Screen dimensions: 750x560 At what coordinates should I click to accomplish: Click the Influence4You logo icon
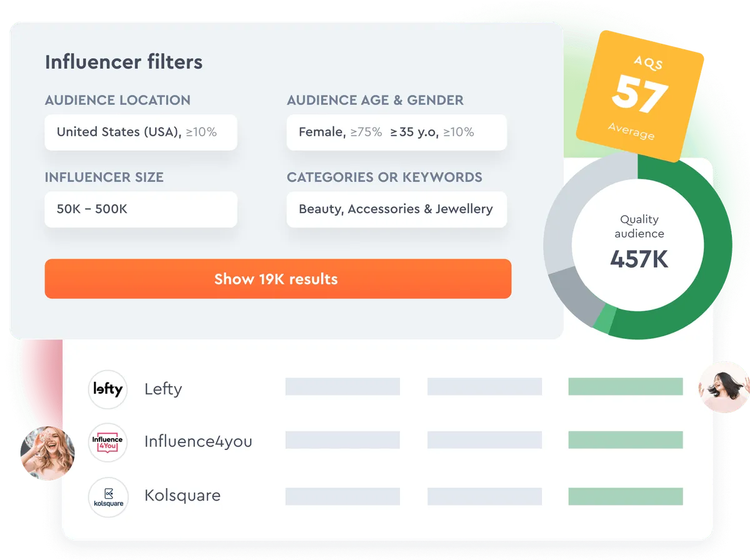coord(107,442)
